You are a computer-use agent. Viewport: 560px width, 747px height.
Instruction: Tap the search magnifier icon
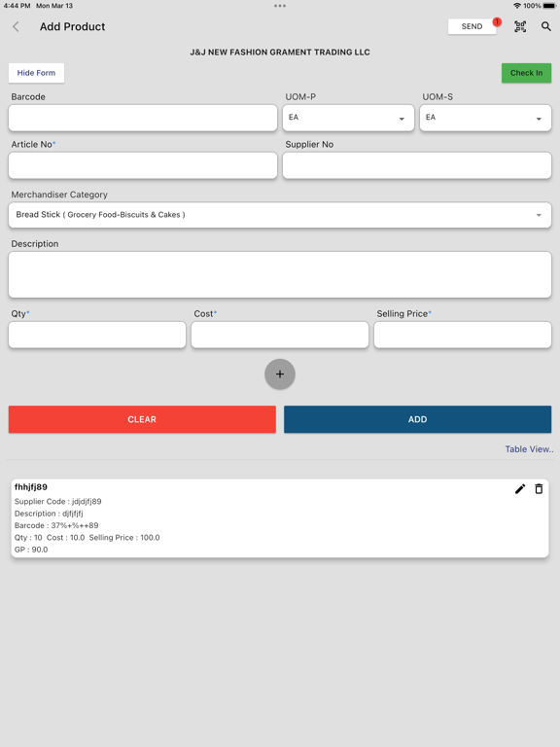click(x=546, y=26)
